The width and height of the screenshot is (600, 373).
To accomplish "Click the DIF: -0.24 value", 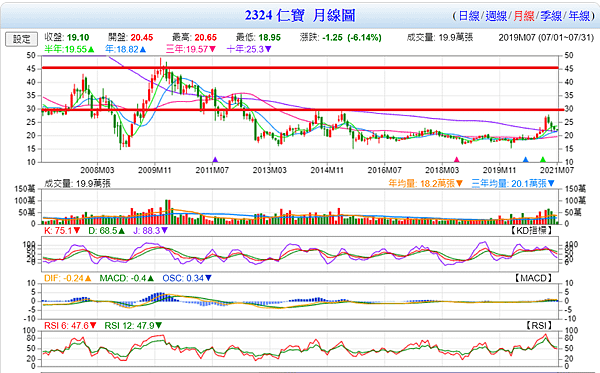I will (68, 279).
